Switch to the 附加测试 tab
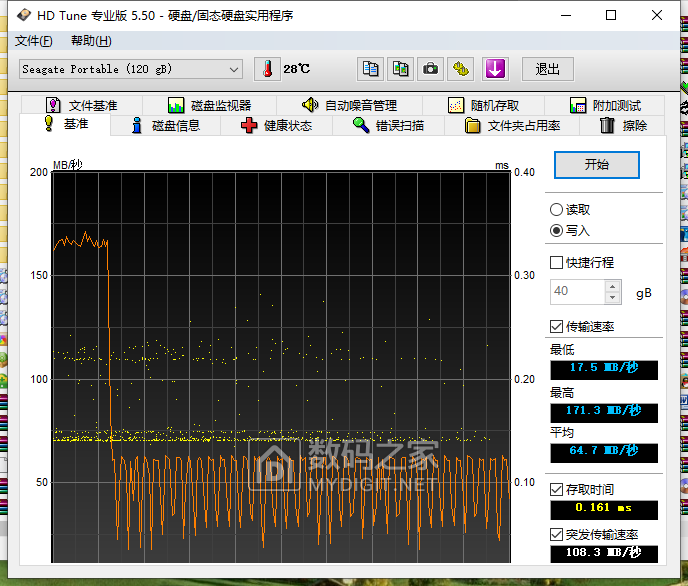Viewport: 688px width, 586px height. pyautogui.click(x=605, y=105)
